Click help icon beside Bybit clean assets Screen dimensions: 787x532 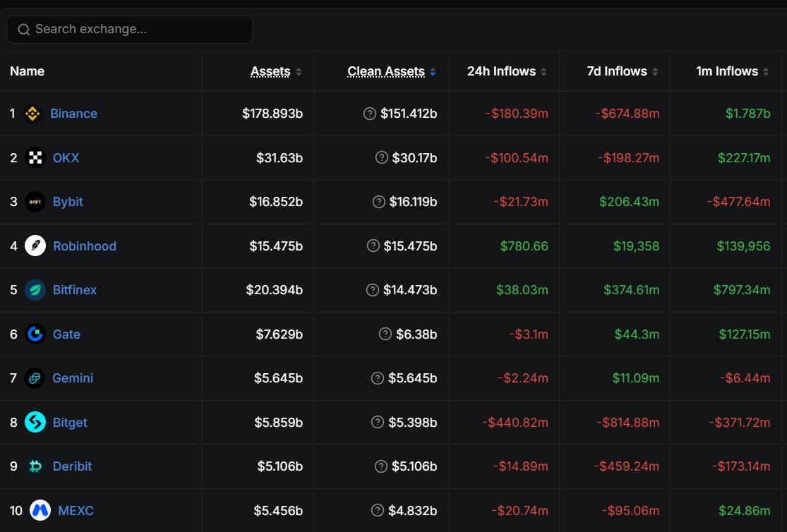[379, 202]
